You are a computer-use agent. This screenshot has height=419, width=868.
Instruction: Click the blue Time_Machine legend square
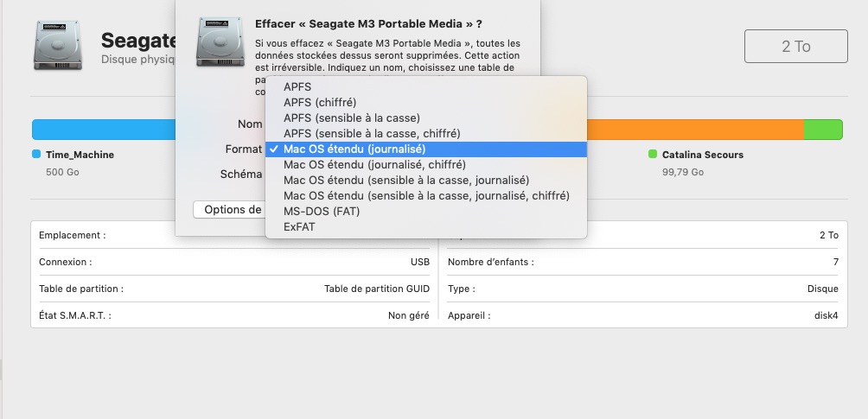click(x=36, y=155)
